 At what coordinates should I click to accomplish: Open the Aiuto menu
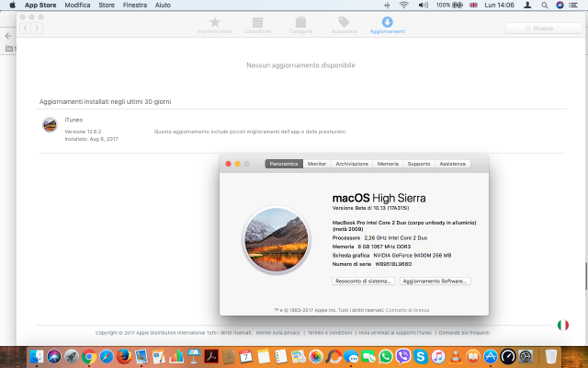point(163,5)
